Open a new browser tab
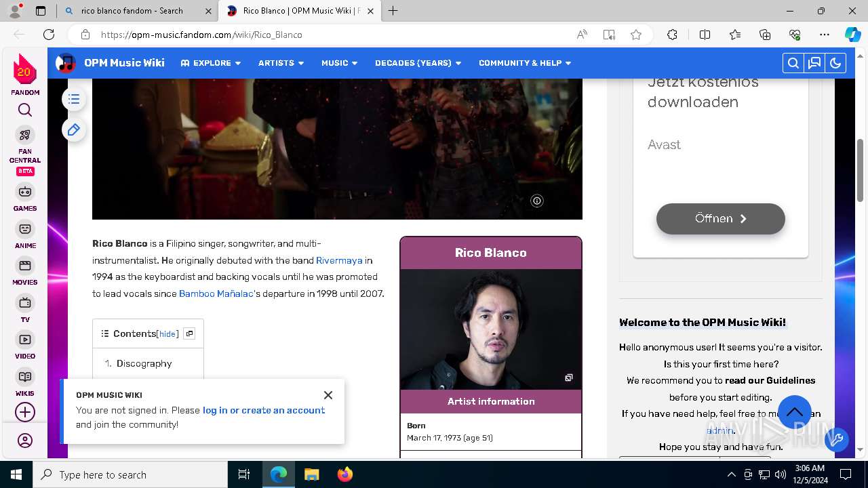The width and height of the screenshot is (868, 488). point(393,11)
